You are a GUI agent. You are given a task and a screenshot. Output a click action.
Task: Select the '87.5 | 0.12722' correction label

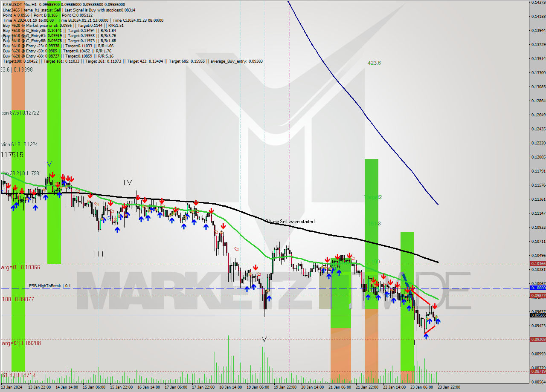pos(19,113)
